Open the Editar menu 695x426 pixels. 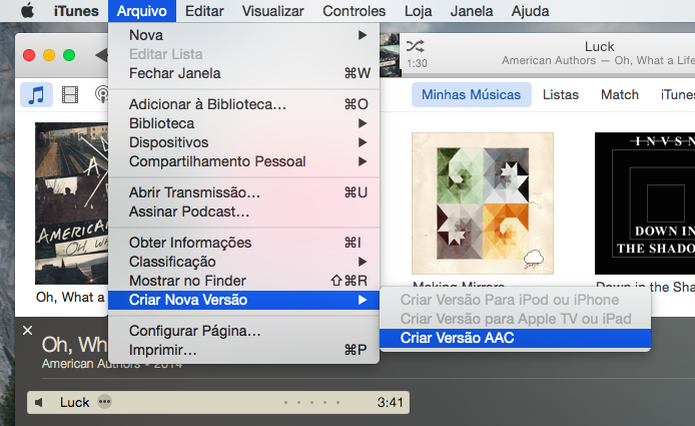pyautogui.click(x=204, y=11)
